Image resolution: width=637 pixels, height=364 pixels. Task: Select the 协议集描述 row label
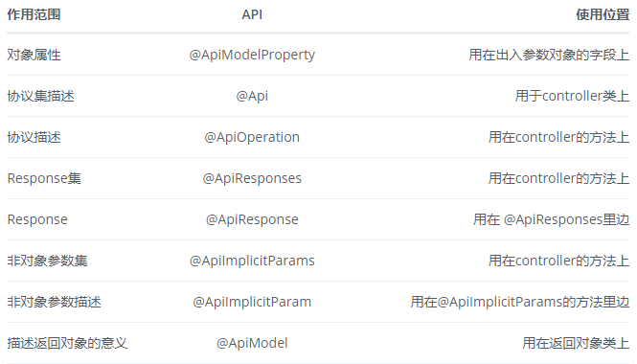(40, 97)
